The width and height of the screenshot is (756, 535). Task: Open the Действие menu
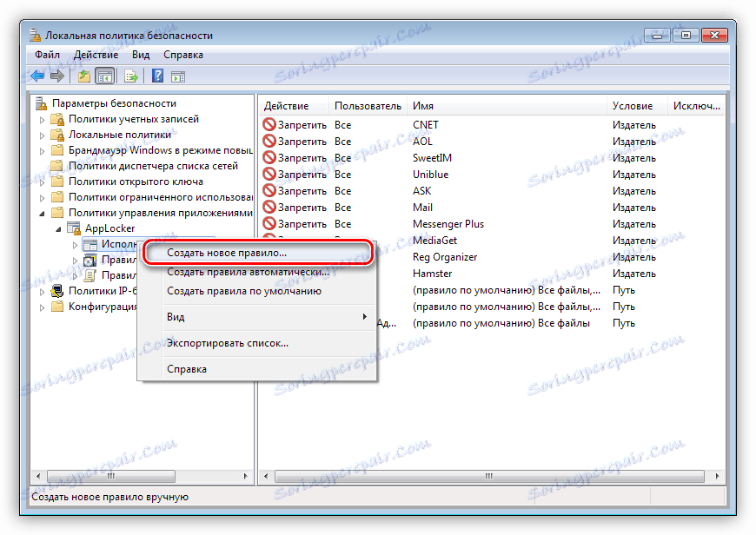point(96,54)
